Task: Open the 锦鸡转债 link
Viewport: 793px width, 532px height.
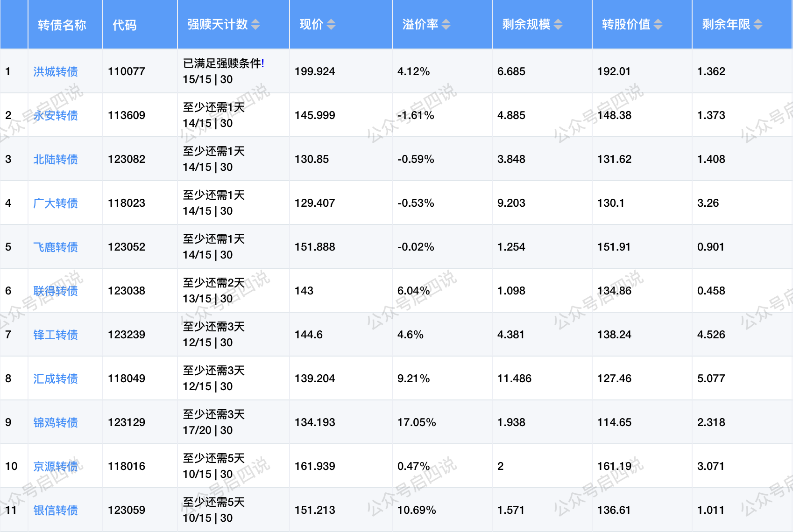Action: pyautogui.click(x=56, y=422)
